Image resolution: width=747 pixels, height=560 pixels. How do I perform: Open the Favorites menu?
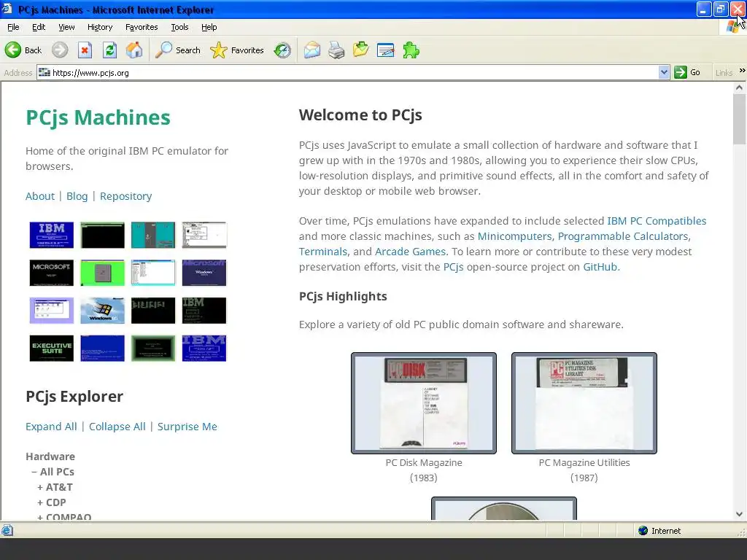[142, 27]
